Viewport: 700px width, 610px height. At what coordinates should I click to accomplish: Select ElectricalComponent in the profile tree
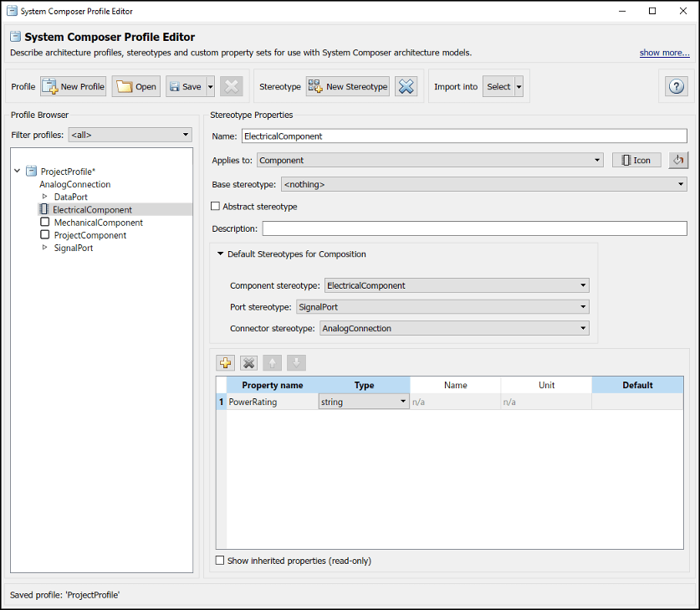pos(92,210)
